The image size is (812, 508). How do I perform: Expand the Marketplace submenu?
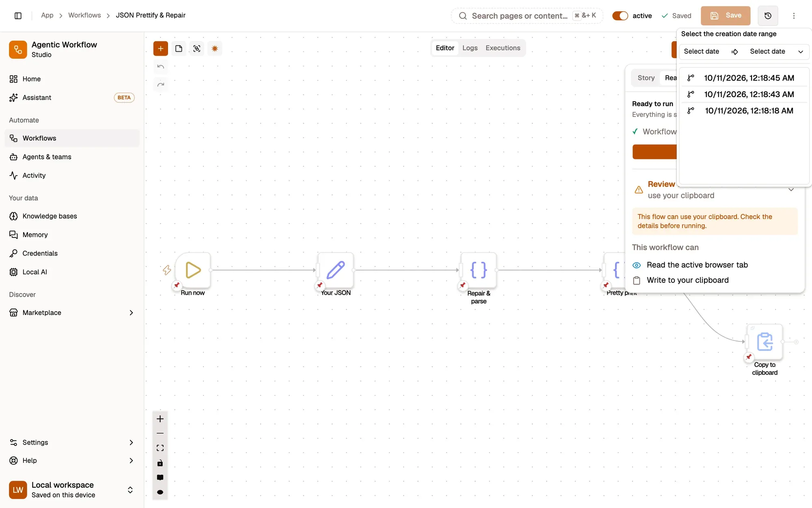(x=131, y=313)
